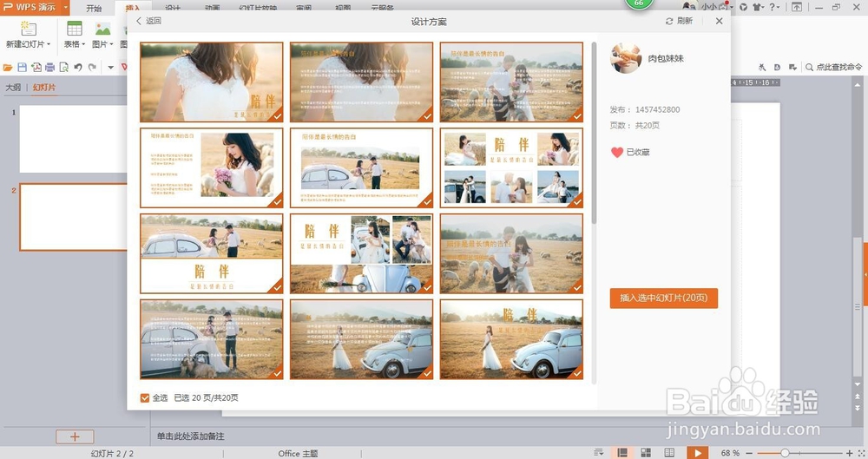Expand the 图片 dropdown arrow

(x=111, y=44)
